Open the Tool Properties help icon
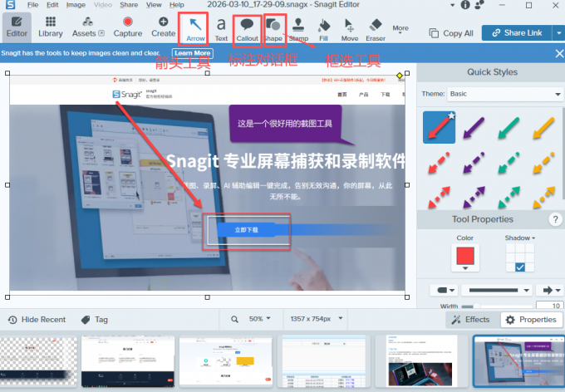Screen dimensions: 565x392 (x=555, y=219)
